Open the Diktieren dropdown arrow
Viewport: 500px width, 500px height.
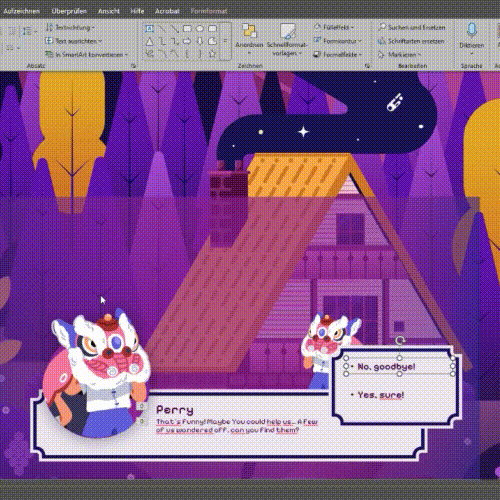[x=471, y=53]
